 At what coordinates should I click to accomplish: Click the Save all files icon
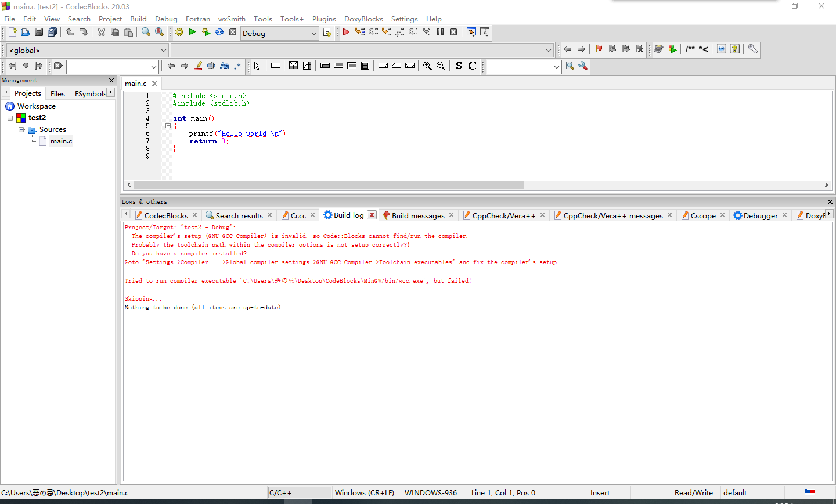[52, 33]
